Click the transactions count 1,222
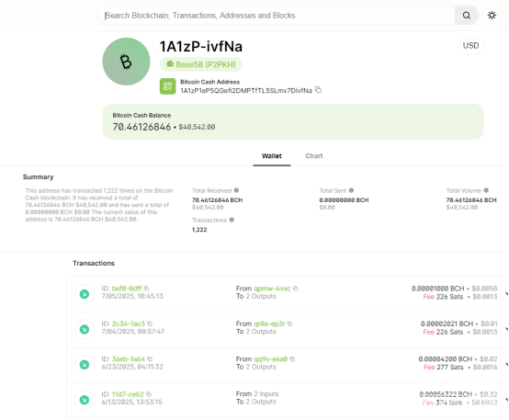509x420 pixels. 199,230
